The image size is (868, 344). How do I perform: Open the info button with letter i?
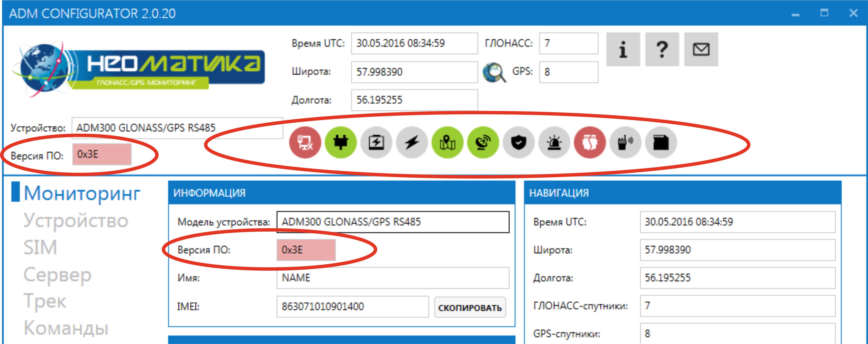tap(623, 50)
